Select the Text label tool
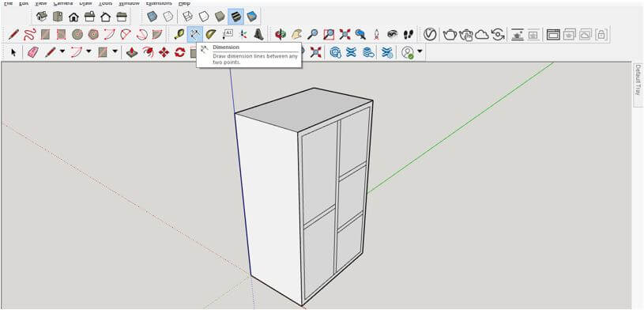The image size is (644, 310). click(x=227, y=34)
